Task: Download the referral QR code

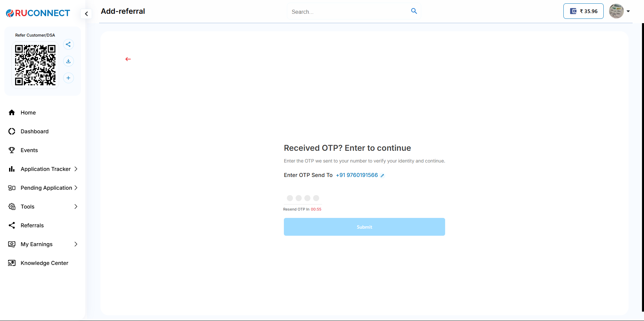Action: (68, 61)
